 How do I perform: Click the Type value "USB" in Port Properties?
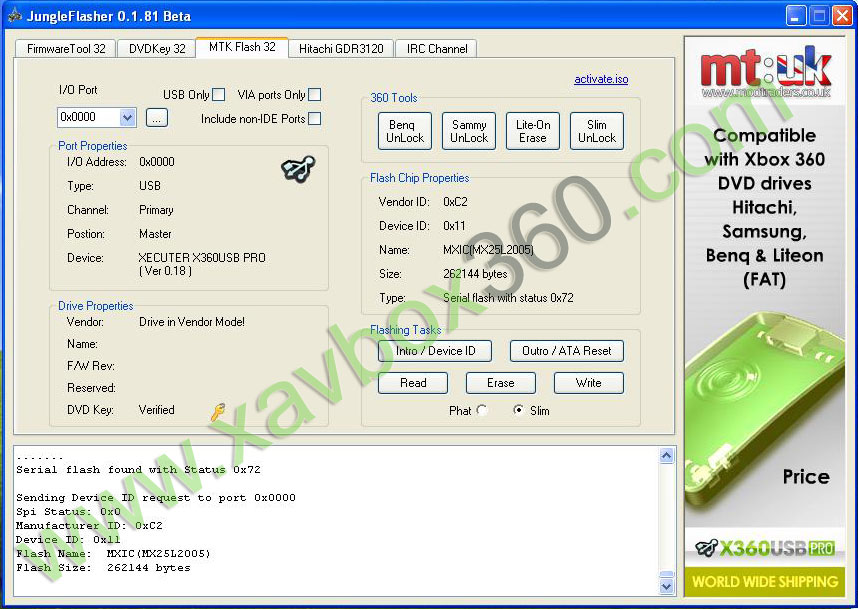pos(149,186)
